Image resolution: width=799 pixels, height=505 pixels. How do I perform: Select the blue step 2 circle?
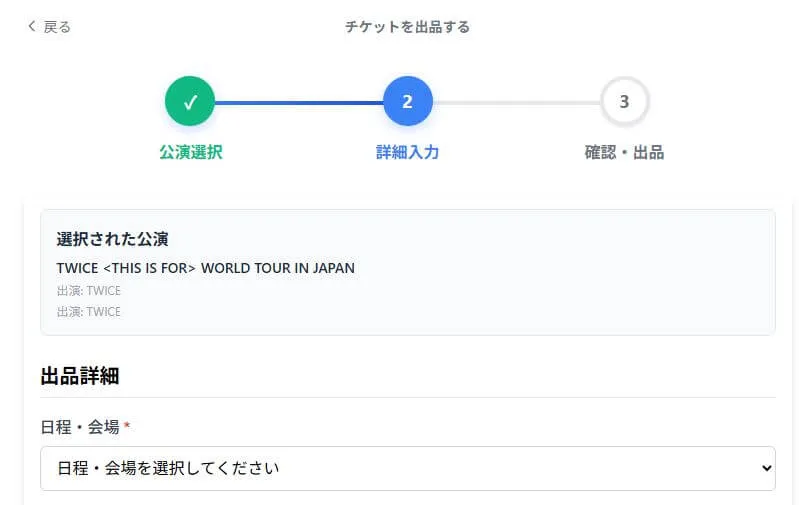[407, 101]
